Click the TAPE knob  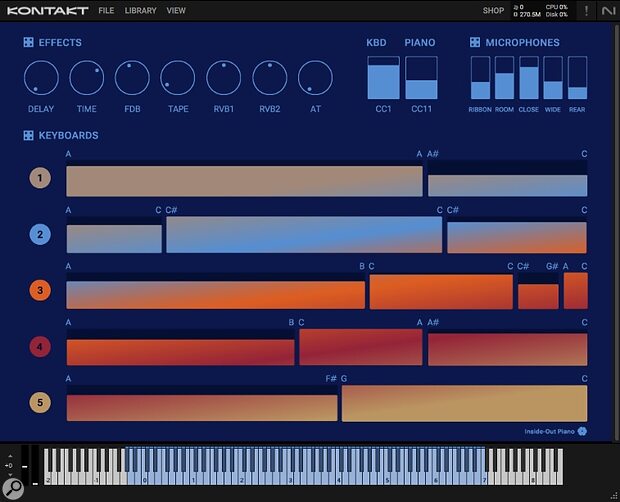click(x=178, y=78)
